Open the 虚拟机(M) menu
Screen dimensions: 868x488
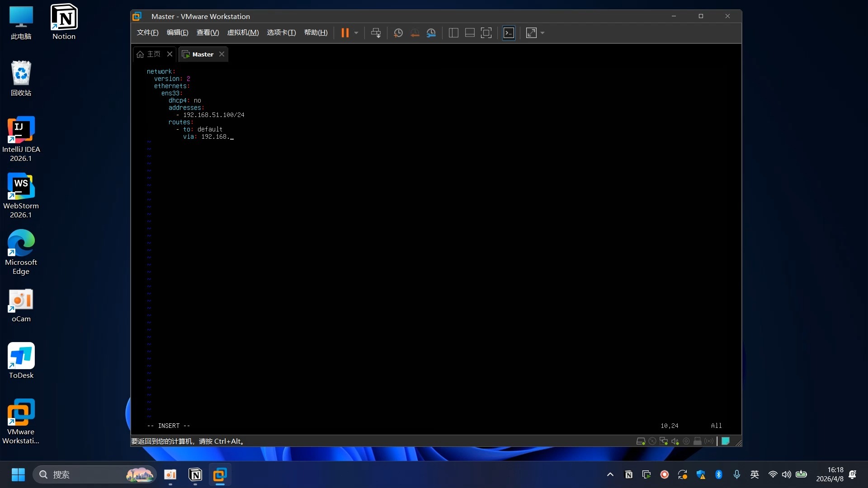[243, 33]
